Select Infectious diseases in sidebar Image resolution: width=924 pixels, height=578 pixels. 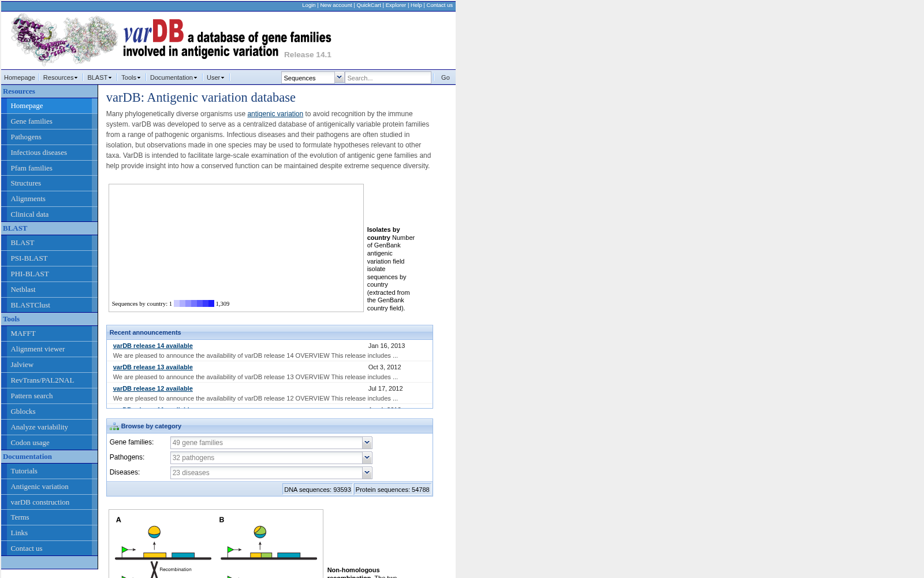tap(49, 153)
